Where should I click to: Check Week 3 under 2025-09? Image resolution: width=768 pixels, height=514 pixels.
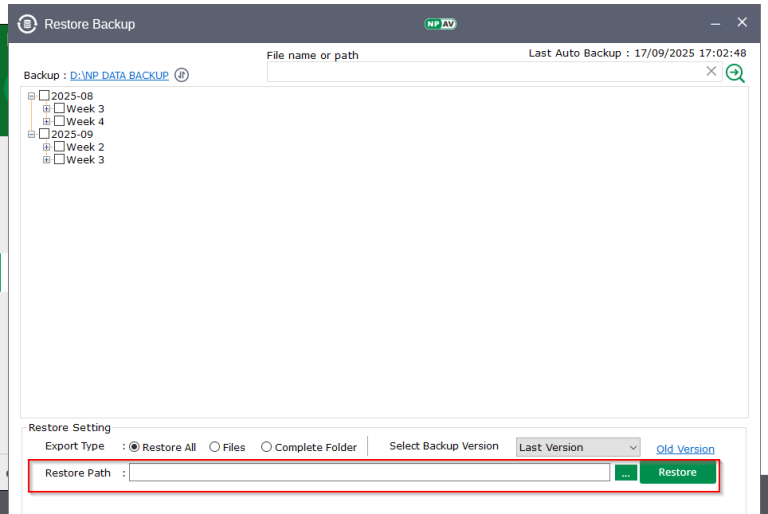[59, 159]
